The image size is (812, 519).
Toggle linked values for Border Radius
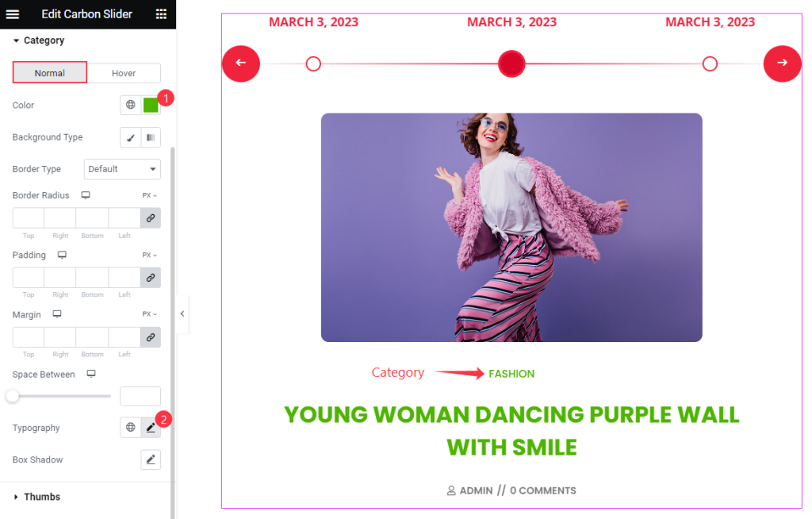[x=151, y=218]
